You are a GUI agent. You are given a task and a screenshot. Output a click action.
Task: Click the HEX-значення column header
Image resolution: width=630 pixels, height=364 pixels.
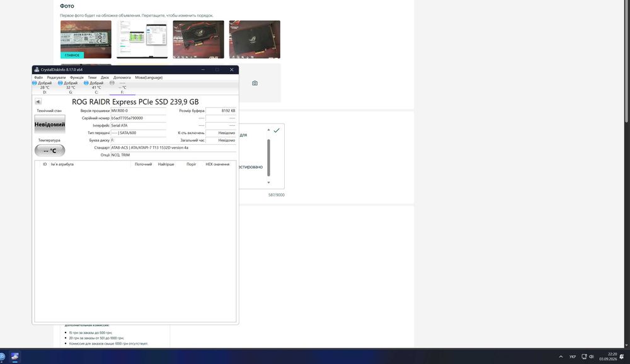(x=217, y=164)
